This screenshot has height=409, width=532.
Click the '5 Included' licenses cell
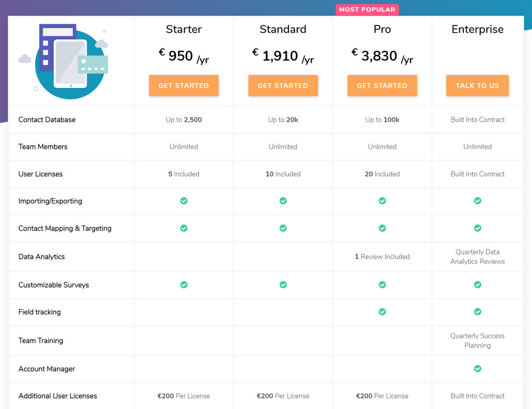[184, 174]
